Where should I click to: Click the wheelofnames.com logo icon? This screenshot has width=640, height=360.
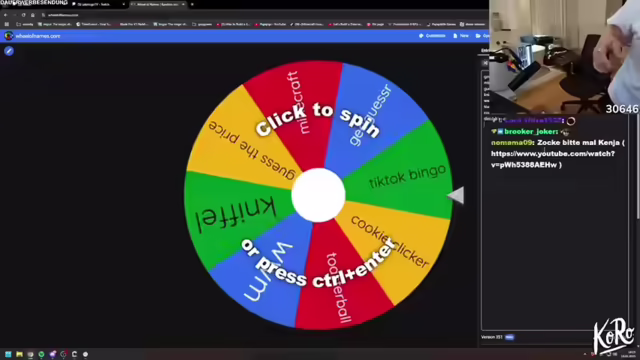tap(8, 36)
